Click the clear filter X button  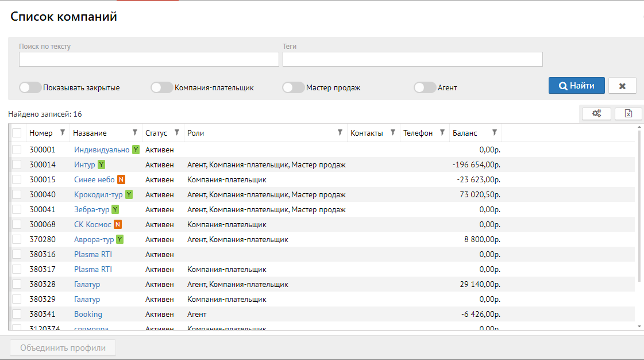622,86
